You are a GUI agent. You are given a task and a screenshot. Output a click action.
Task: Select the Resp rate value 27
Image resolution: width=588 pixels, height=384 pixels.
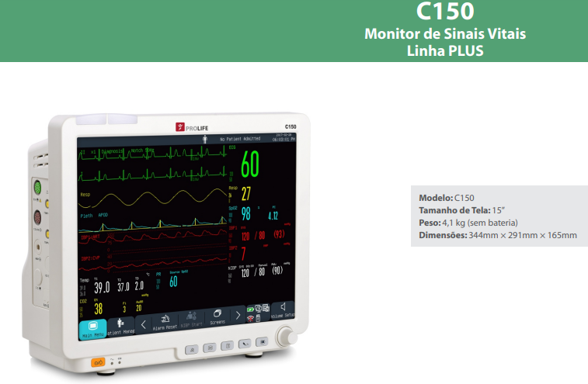pos(245,194)
